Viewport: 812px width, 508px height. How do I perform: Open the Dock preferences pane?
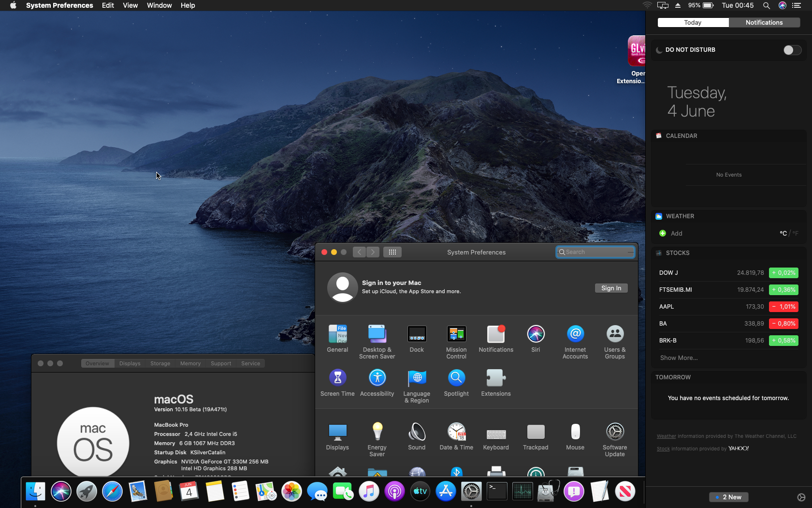(x=417, y=338)
